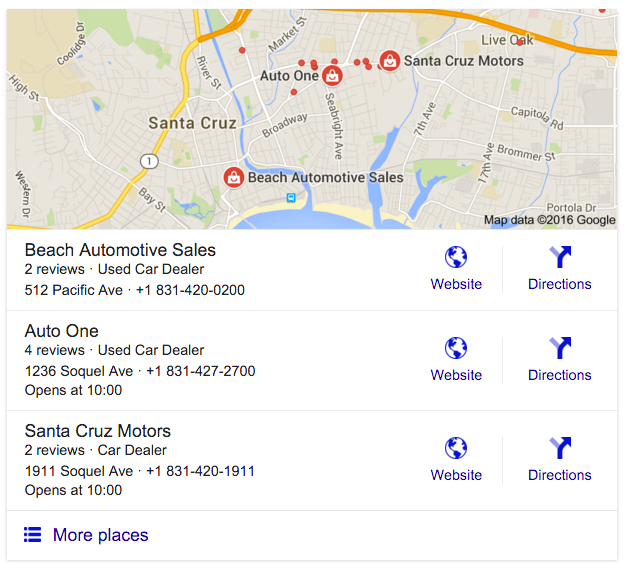The height and width of the screenshot is (568, 628).
Task: Click the Auto One map pin
Action: tap(332, 76)
